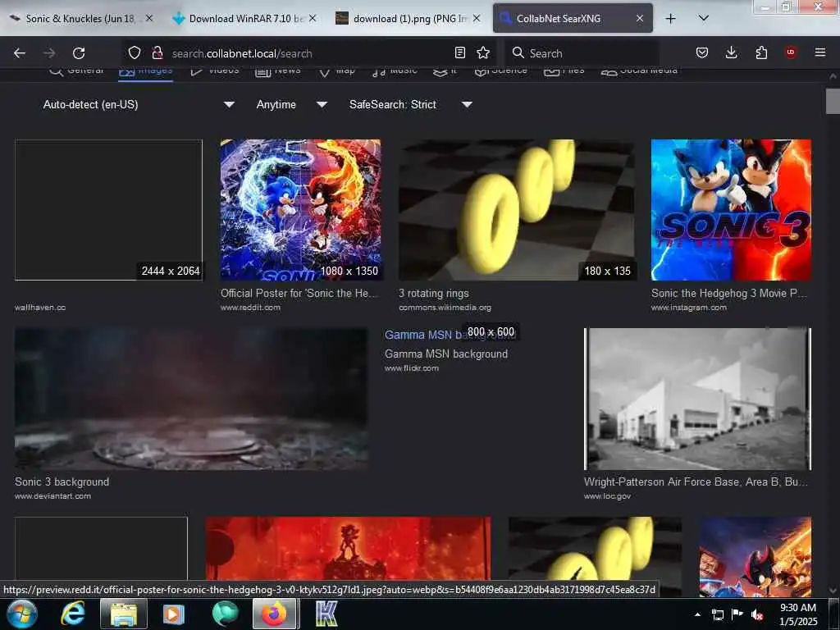Open the red Shadow silhouette thumbnail
Image resolution: width=840 pixels, height=630 pixels.
(348, 548)
